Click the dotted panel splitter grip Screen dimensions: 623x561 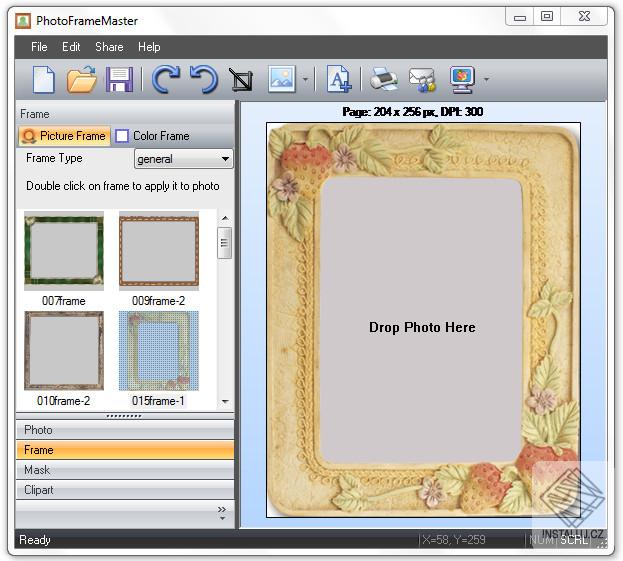pyautogui.click(x=124, y=416)
